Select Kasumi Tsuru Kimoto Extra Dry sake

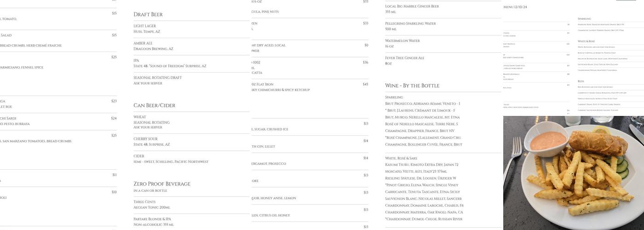point(421,165)
